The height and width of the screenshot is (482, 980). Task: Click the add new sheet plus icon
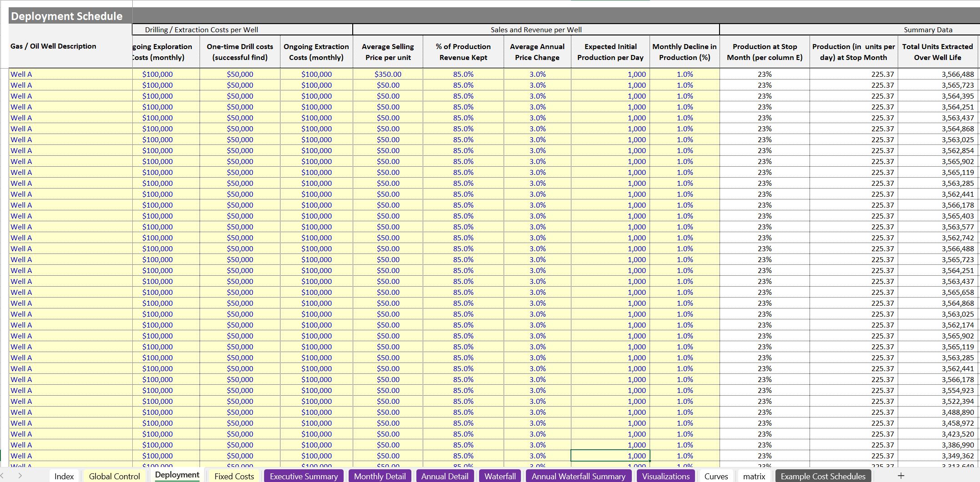tap(901, 476)
